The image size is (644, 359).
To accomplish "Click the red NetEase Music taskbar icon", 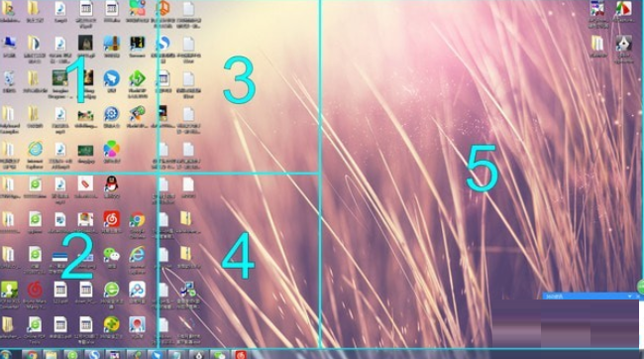I will tap(241, 355).
